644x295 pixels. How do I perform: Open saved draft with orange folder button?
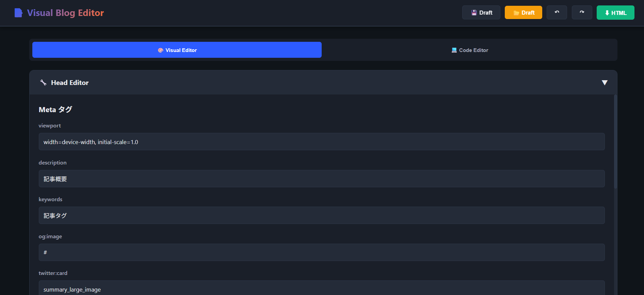click(523, 13)
